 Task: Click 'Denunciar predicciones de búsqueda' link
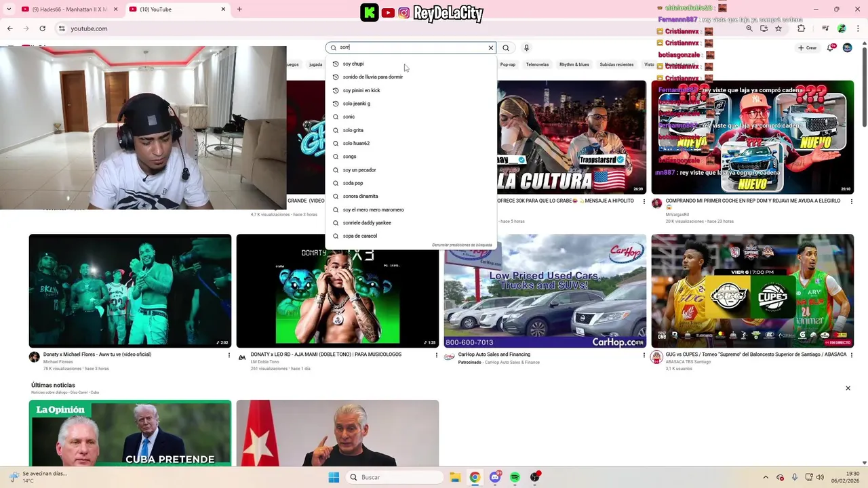tap(462, 245)
